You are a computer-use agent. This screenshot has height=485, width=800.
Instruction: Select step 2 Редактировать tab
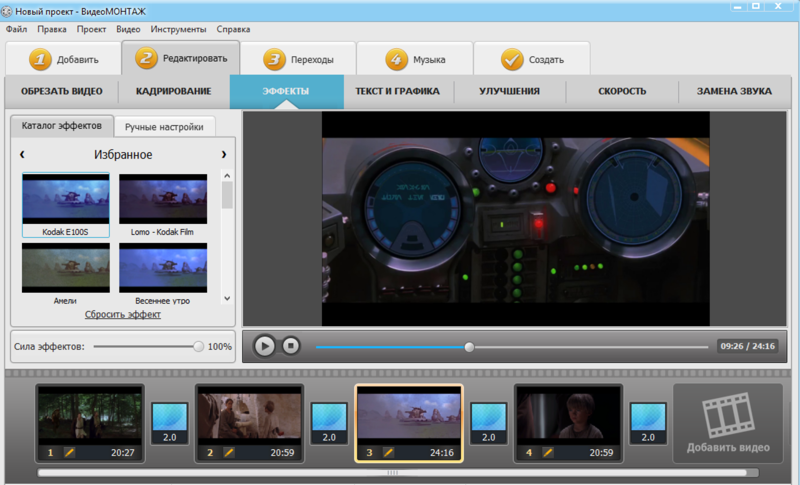pyautogui.click(x=181, y=58)
